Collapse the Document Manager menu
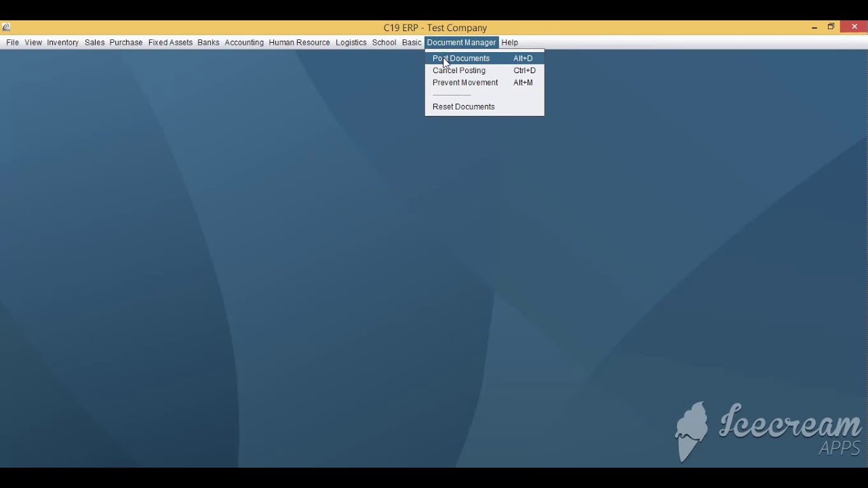 coord(461,43)
